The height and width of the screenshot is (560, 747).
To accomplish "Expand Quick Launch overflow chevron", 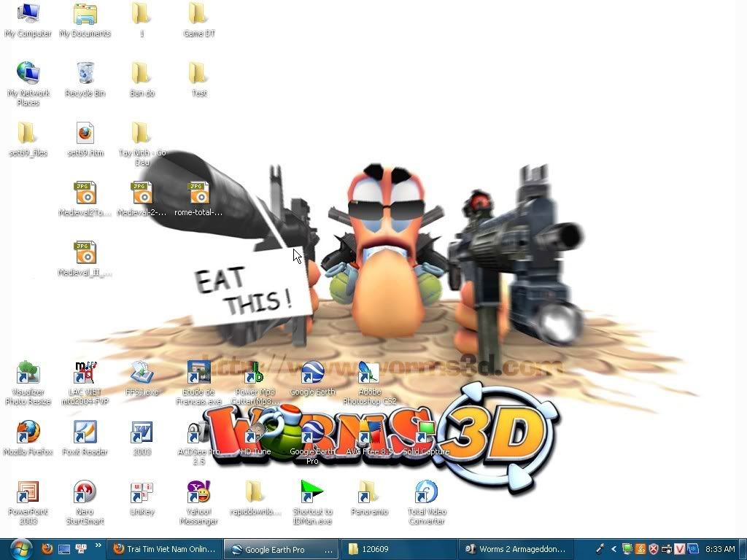I will (x=98, y=545).
